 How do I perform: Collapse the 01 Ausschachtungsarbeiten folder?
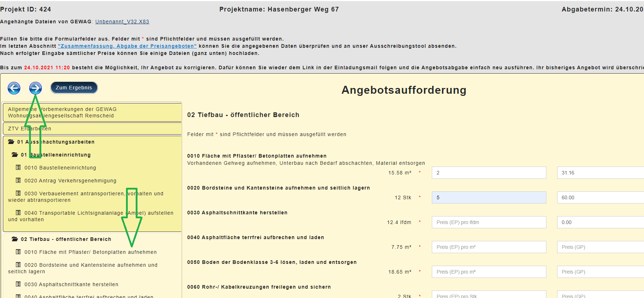pos(11,142)
